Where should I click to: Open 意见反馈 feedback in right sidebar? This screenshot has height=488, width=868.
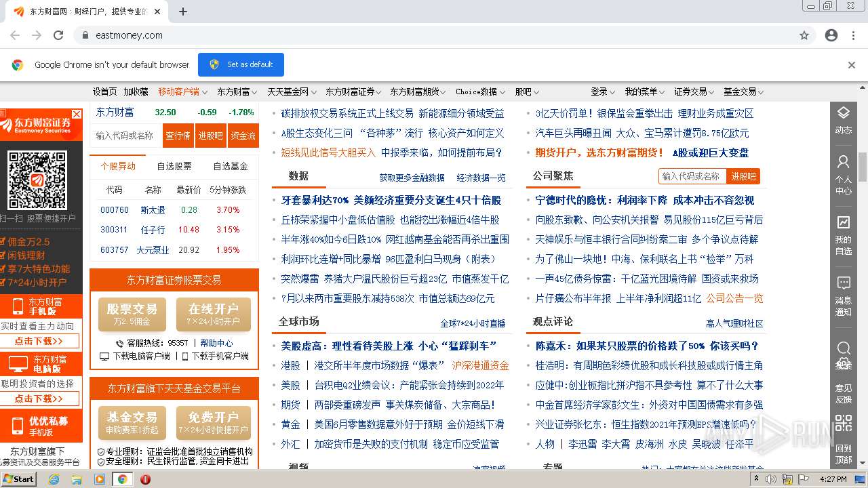pos(843,393)
